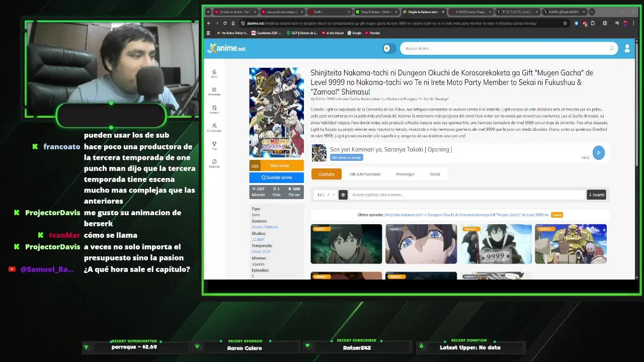Viewport: 644px width, 362px height.
Task: Open Capítulo 2 thumbnail
Action: click(421, 244)
